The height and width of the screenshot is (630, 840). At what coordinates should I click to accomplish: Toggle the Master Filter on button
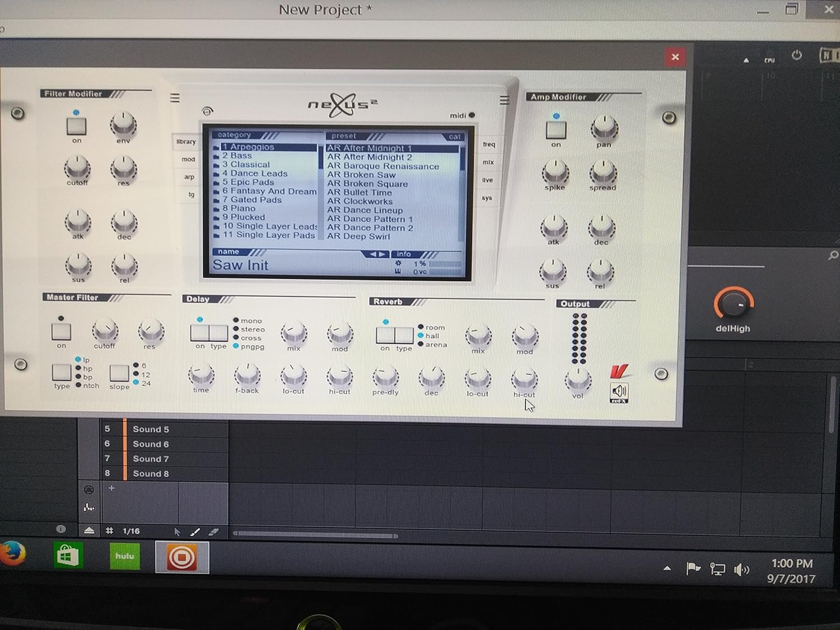point(61,332)
